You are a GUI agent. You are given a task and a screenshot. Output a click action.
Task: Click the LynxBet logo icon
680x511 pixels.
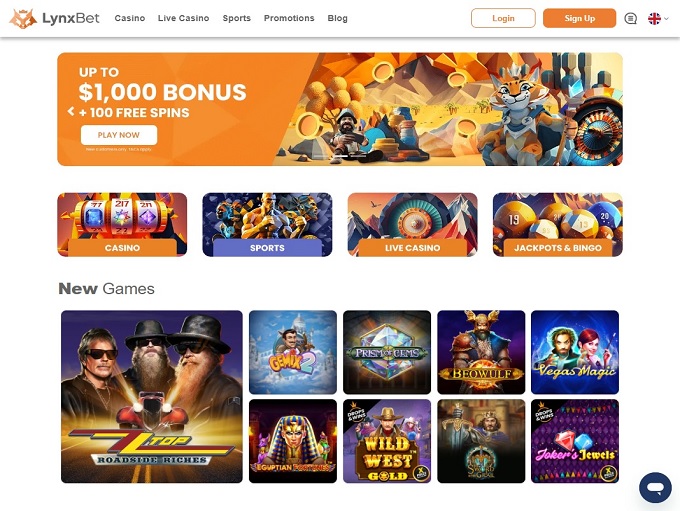click(x=23, y=18)
